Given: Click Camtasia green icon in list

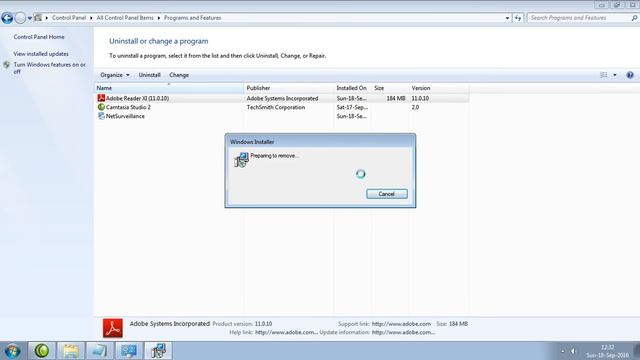Looking at the screenshot, I should click(x=101, y=107).
